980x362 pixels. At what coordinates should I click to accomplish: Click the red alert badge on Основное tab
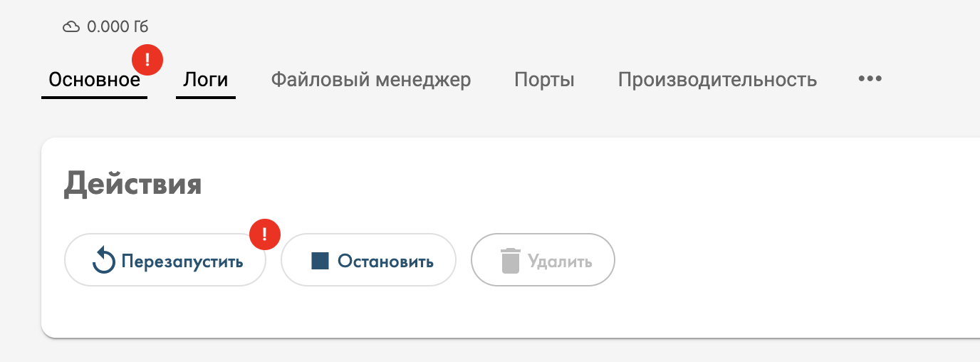(148, 59)
